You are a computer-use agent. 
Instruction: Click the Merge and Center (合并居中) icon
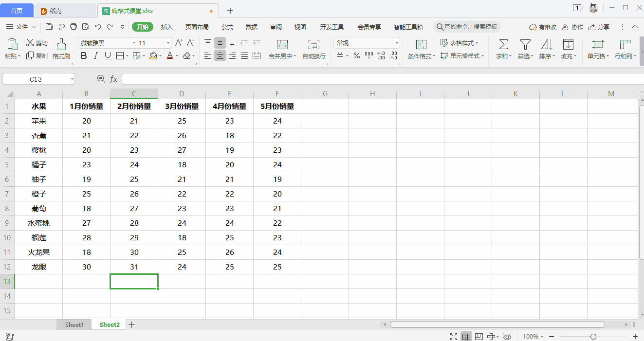282,45
